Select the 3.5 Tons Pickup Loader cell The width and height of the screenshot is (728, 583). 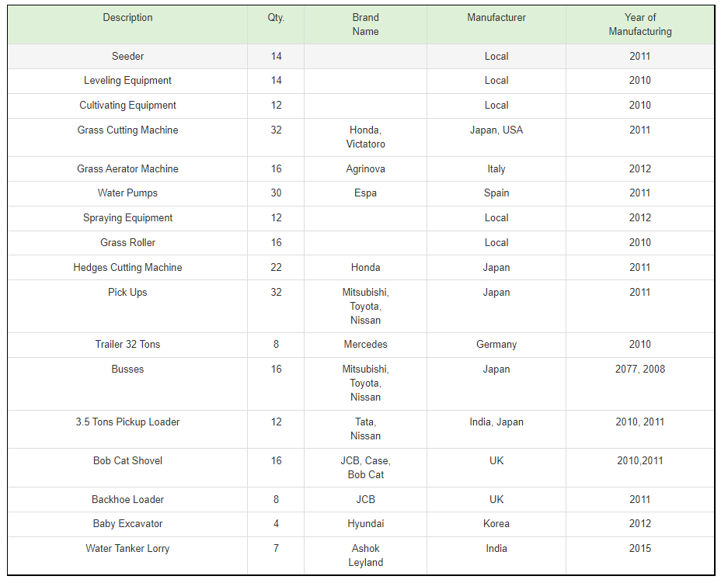point(127,429)
